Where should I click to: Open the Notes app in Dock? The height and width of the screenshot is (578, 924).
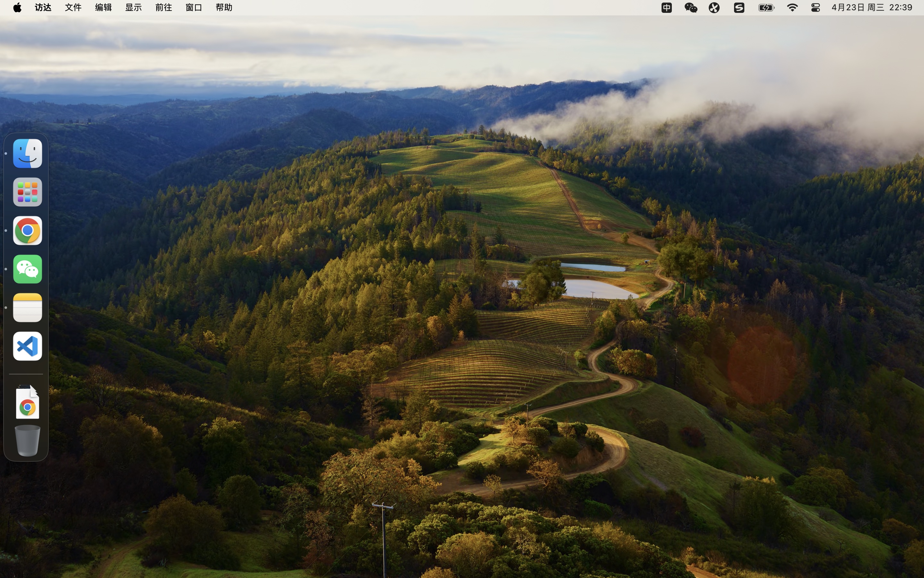[28, 308]
